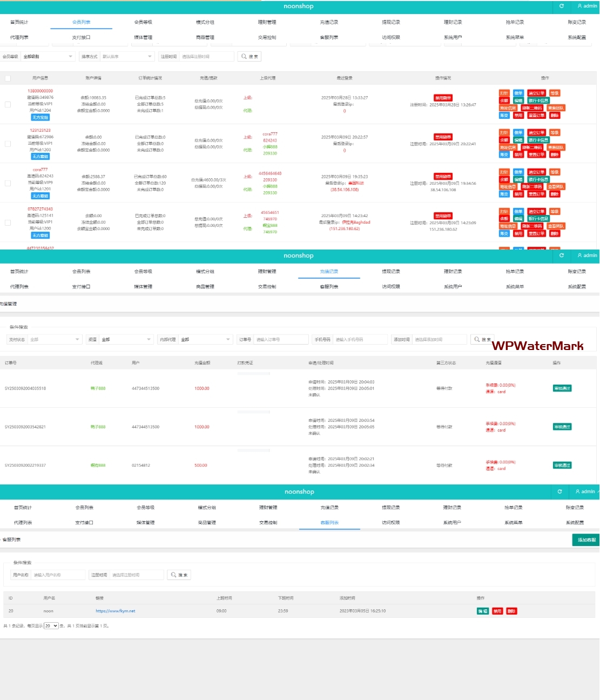Viewport: 600px width, 700px height.
Task: Click the green 添加客服 button
Action: pos(586,540)
